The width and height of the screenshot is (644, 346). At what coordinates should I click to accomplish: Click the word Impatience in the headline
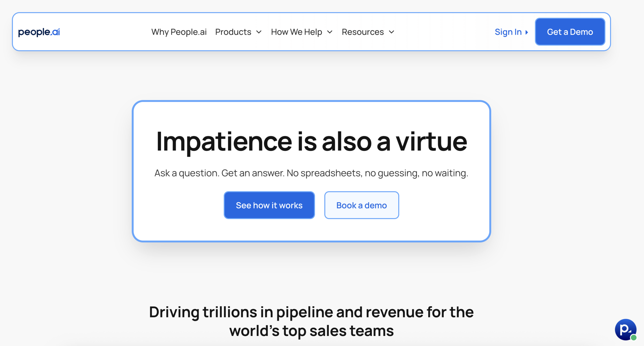point(224,142)
